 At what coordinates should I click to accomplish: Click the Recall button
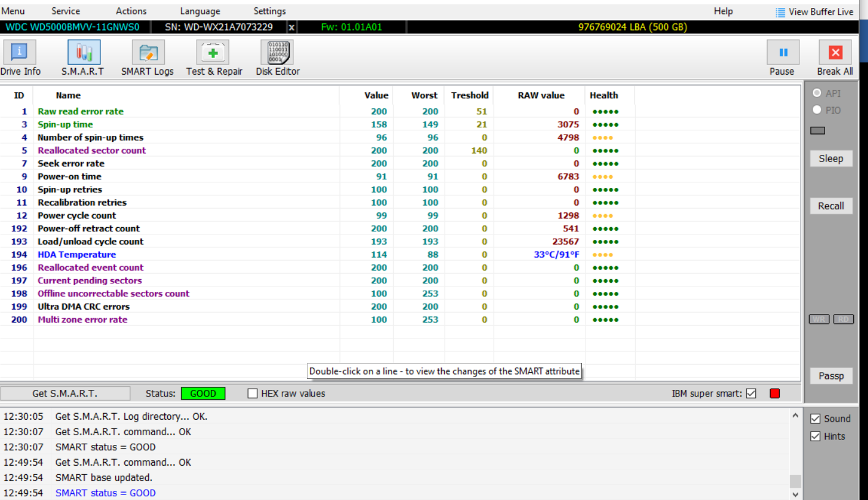pyautogui.click(x=831, y=206)
